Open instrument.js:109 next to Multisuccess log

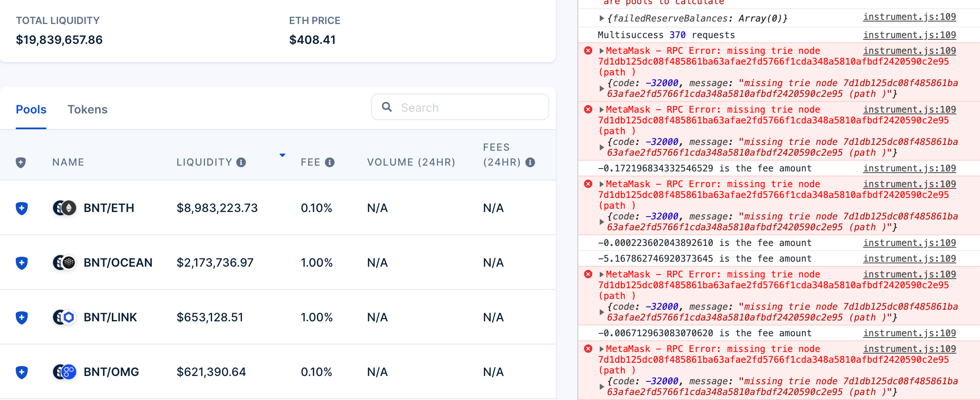coord(909,35)
